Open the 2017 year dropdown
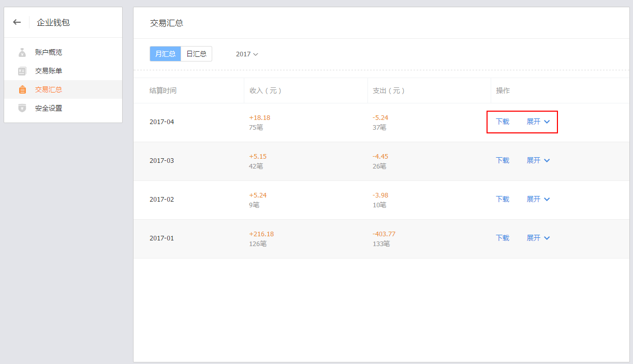 [x=247, y=54]
